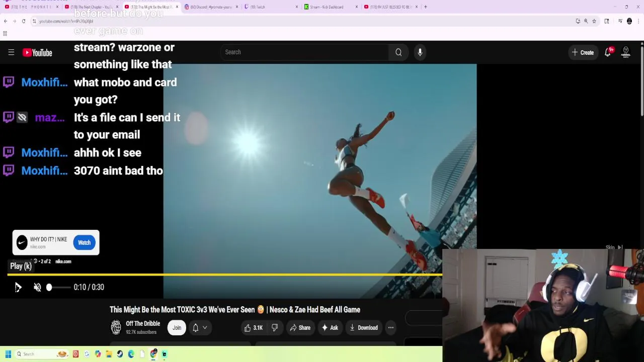Open the nike.com ad link
Viewport: 644px width, 362px height.
pos(63,261)
